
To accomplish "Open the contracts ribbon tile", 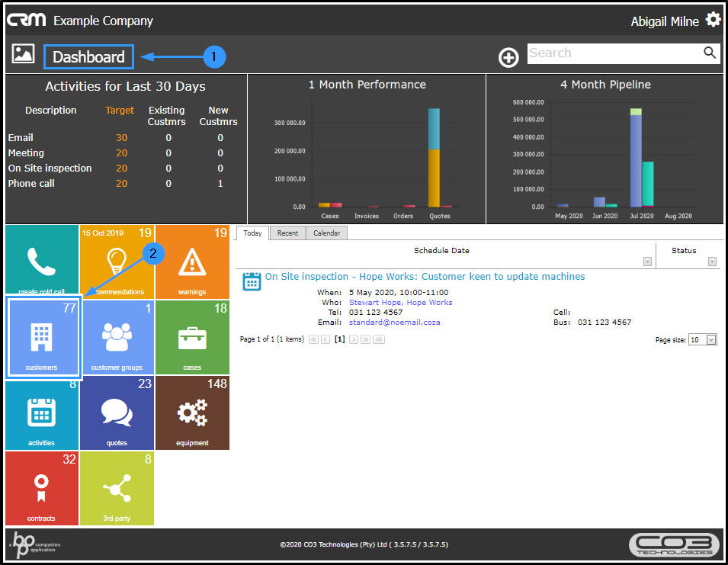I will pyautogui.click(x=42, y=489).
